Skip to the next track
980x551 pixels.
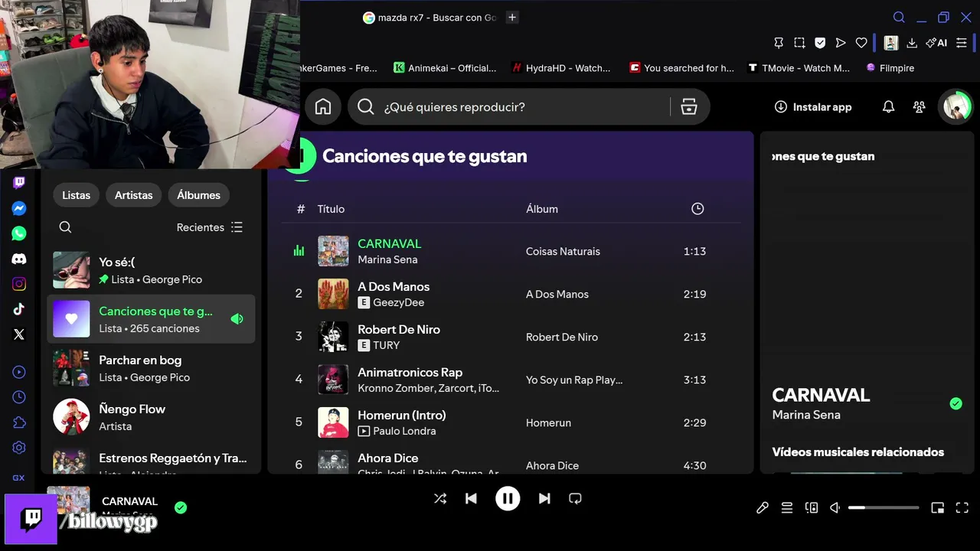point(544,499)
